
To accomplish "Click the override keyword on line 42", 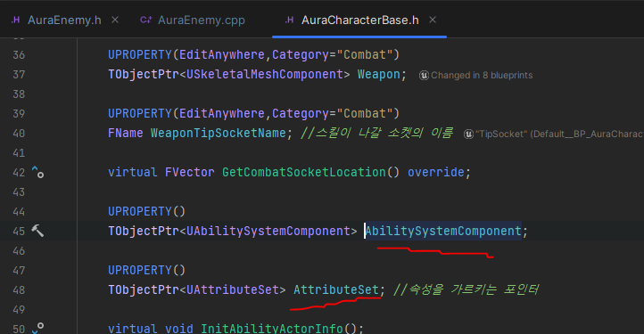I will point(436,172).
